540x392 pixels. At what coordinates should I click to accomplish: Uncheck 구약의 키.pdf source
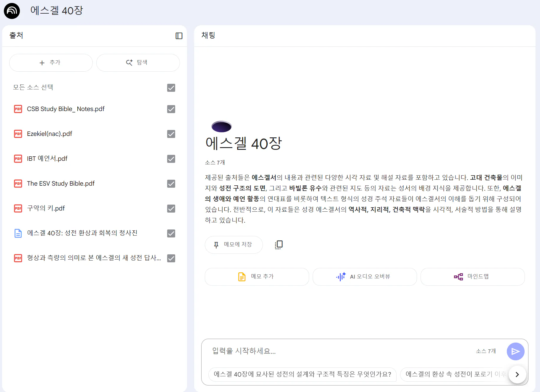(x=171, y=208)
